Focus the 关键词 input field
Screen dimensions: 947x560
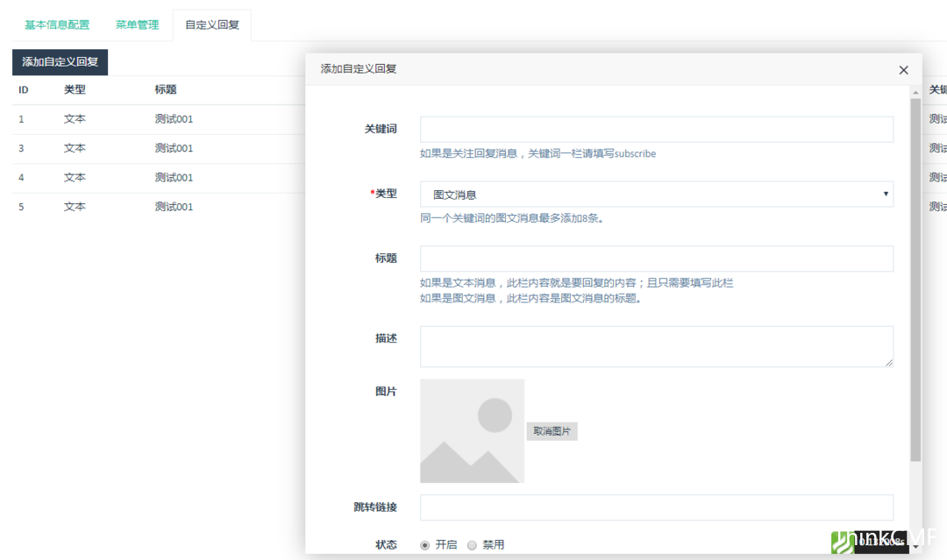point(657,129)
